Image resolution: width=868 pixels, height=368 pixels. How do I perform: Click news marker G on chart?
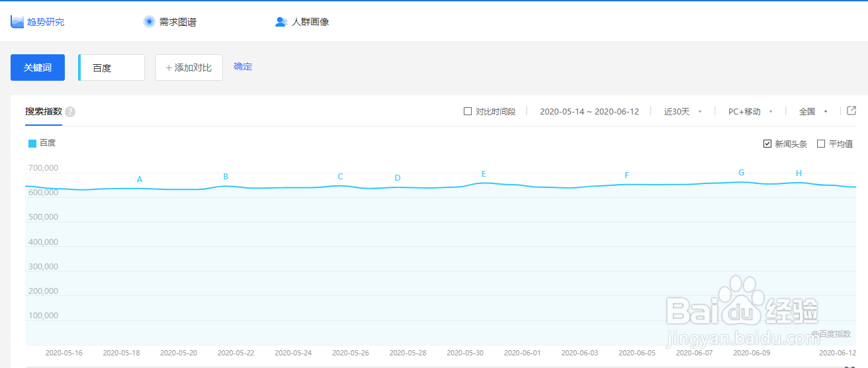click(741, 173)
